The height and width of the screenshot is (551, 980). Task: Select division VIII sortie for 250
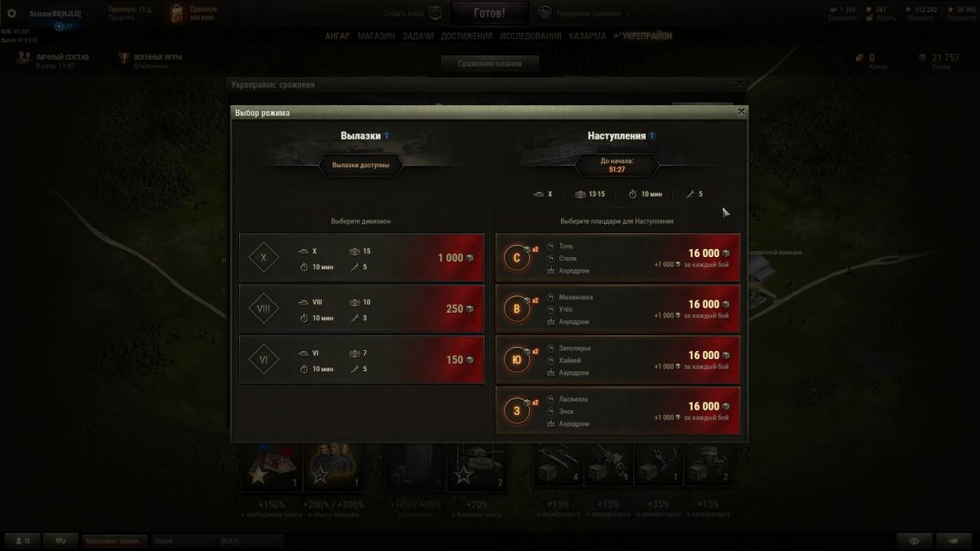tap(362, 309)
